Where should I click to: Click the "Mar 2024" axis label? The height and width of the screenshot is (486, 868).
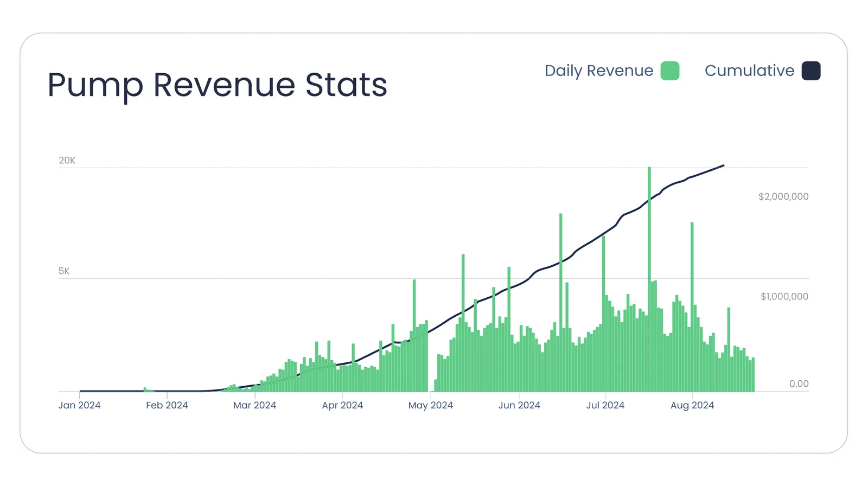(254, 405)
